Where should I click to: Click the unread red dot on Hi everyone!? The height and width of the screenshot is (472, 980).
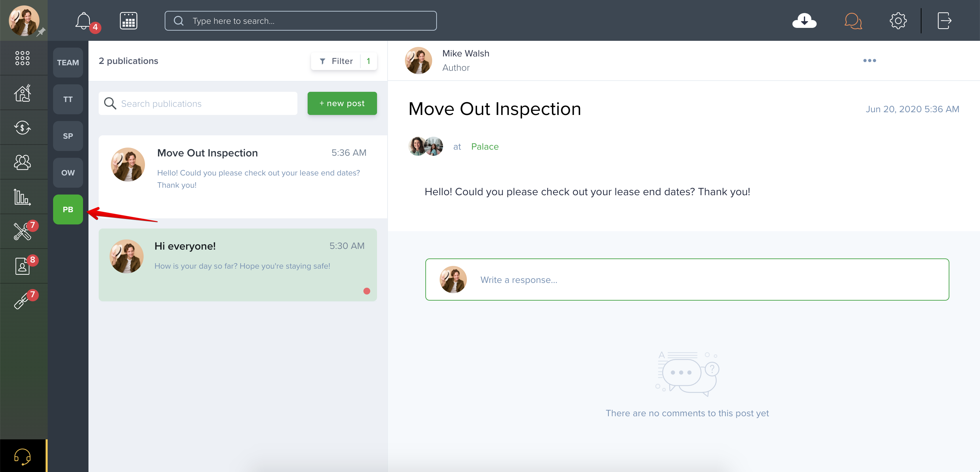point(367,291)
